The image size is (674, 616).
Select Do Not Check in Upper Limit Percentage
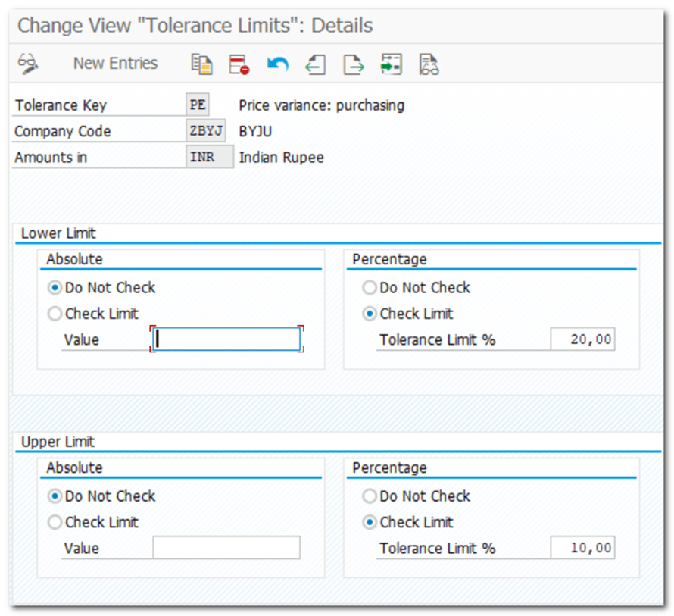370,496
